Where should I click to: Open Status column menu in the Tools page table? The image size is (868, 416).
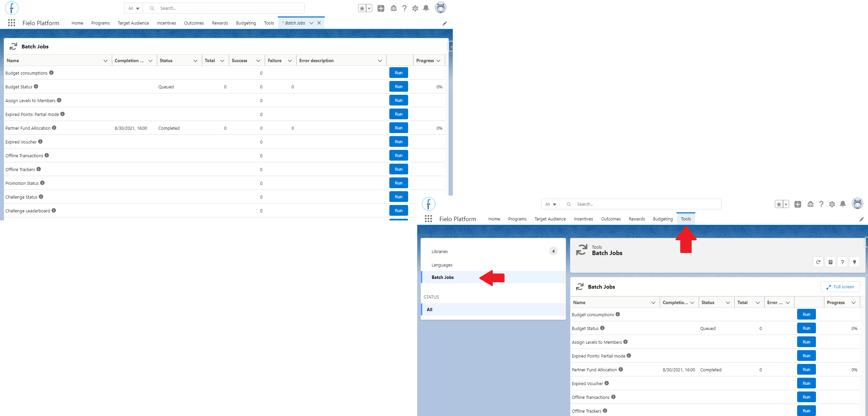728,303
